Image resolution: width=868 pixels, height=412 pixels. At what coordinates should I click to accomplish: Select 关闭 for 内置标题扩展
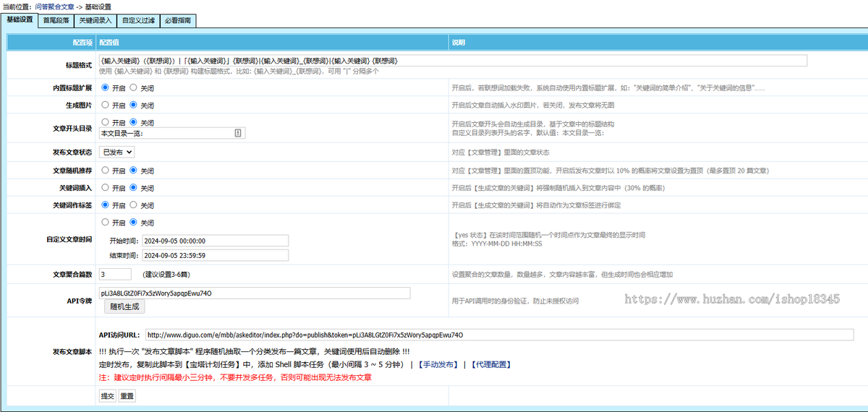tap(134, 87)
